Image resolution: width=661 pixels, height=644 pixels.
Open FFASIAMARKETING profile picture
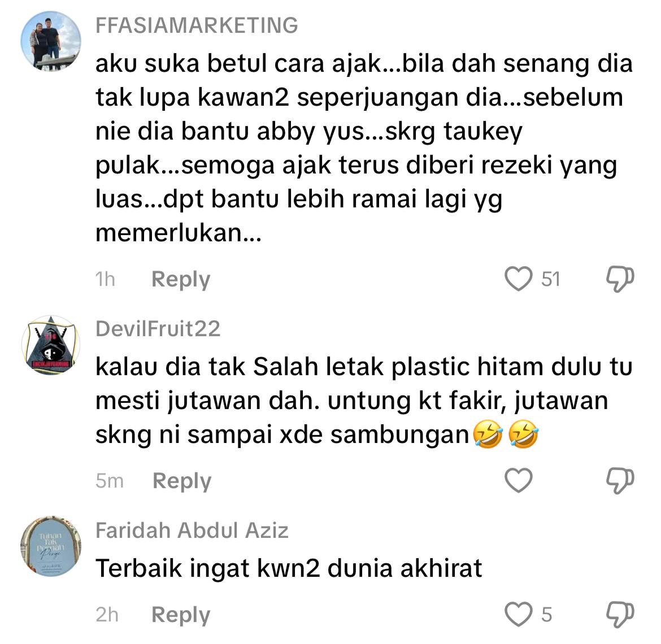[x=51, y=41]
